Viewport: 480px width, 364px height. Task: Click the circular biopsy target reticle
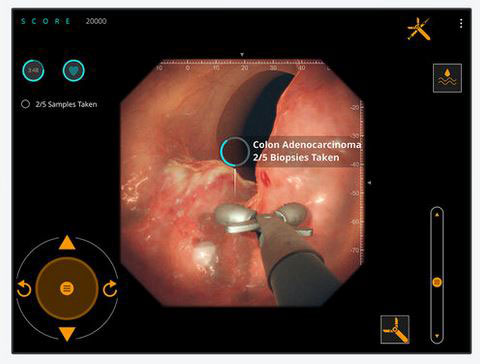pos(235,152)
